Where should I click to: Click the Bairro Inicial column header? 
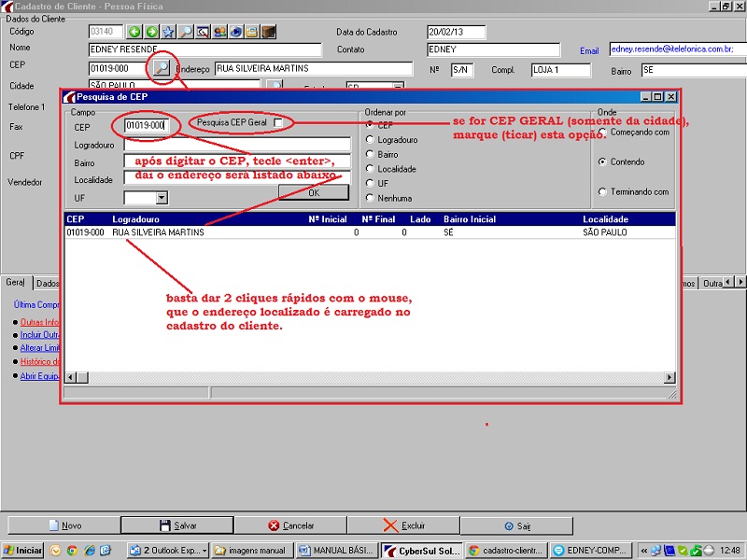click(470, 219)
